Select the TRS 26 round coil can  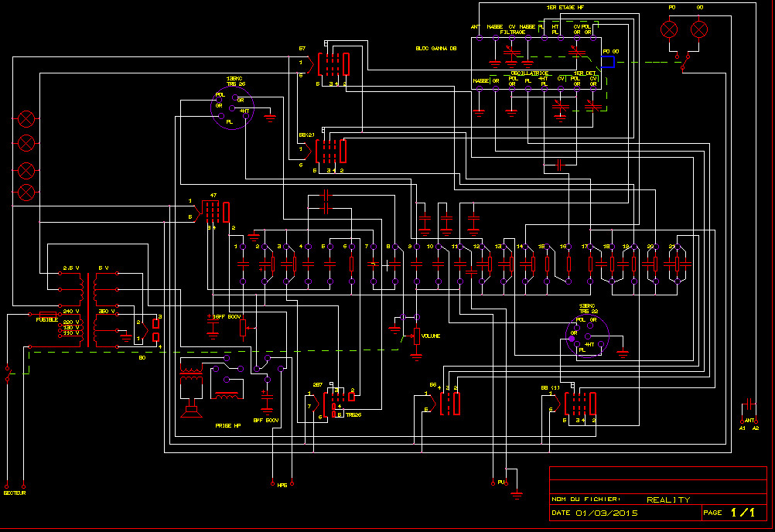pos(232,108)
